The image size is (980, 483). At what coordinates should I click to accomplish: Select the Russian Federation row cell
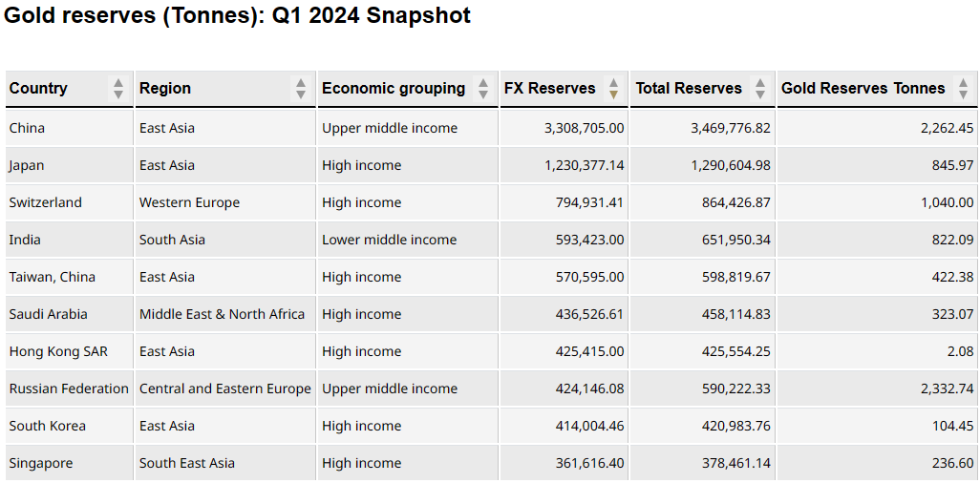coord(69,388)
